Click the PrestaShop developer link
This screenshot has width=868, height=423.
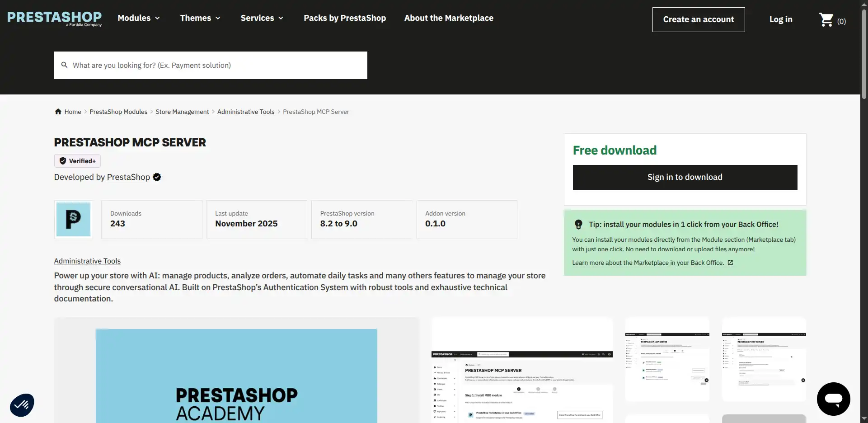tap(128, 177)
